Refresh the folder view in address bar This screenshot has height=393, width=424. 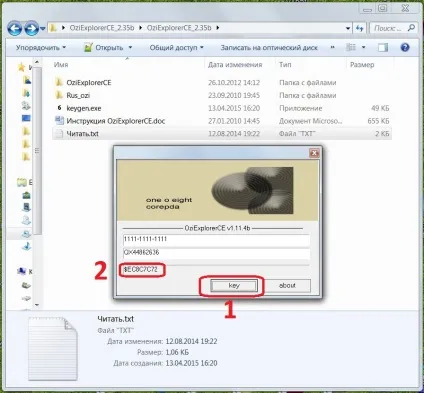pos(359,28)
